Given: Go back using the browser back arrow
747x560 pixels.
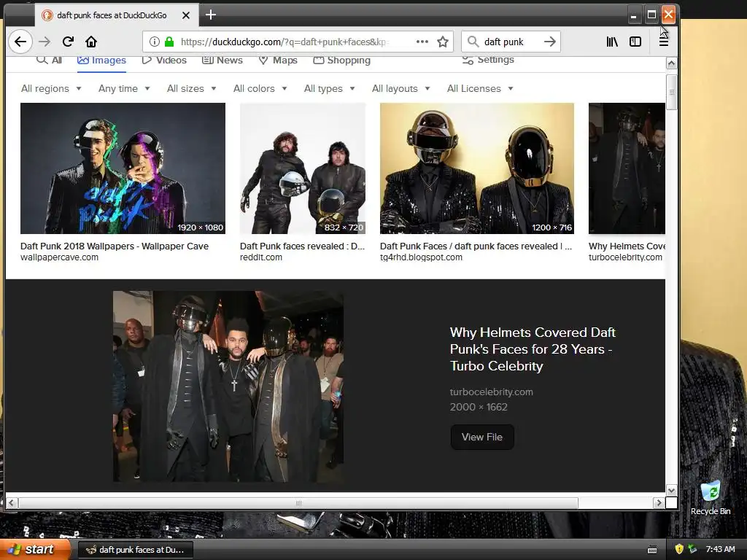Looking at the screenshot, I should pos(20,42).
